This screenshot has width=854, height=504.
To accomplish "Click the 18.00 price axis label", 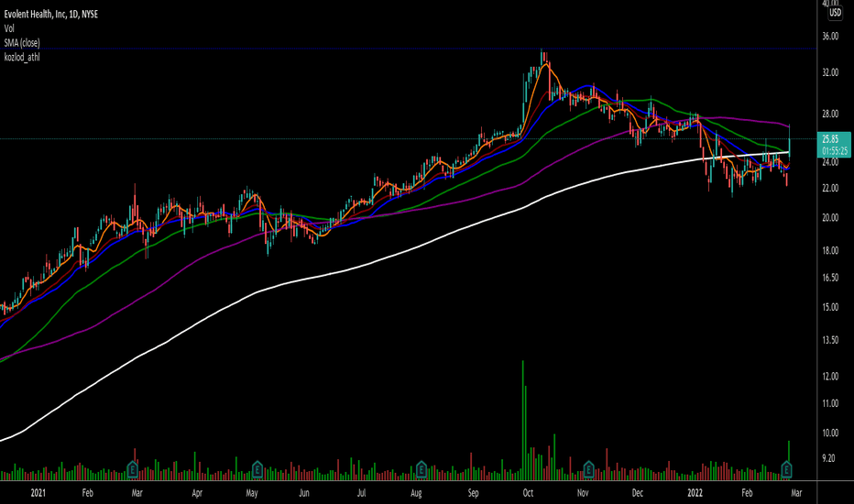I will click(830, 251).
